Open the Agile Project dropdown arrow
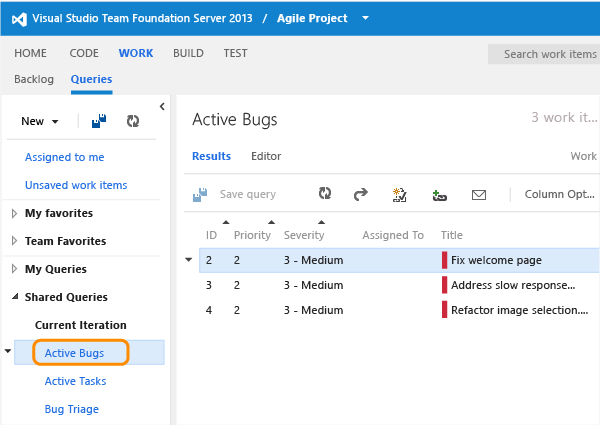Image resolution: width=600 pixels, height=425 pixels. pyautogui.click(x=365, y=18)
